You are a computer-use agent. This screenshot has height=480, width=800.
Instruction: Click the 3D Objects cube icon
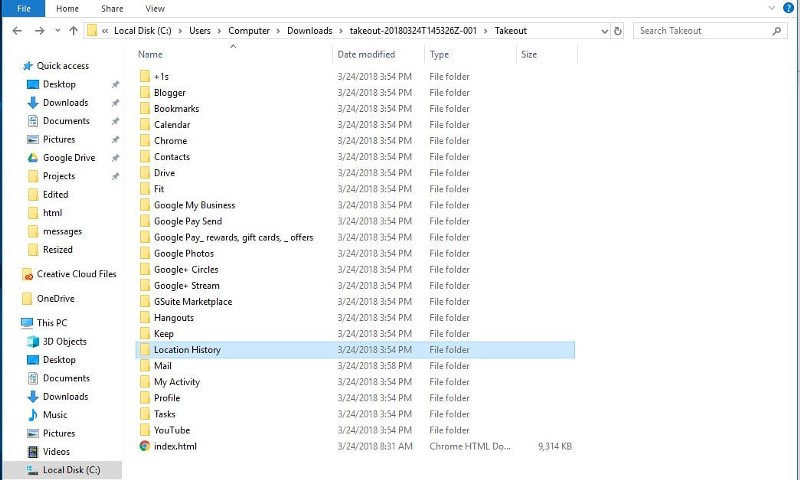click(33, 341)
